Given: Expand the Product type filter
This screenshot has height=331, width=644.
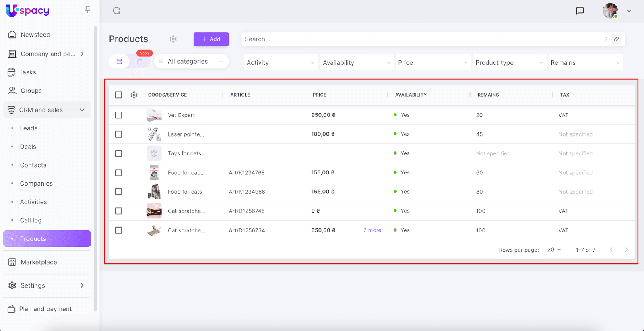Looking at the screenshot, I should coord(509,63).
